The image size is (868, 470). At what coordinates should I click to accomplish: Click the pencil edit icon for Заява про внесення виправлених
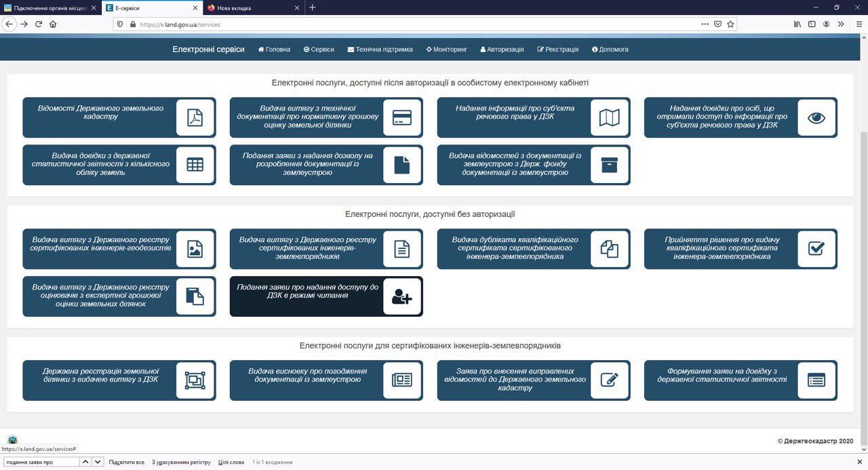point(610,380)
